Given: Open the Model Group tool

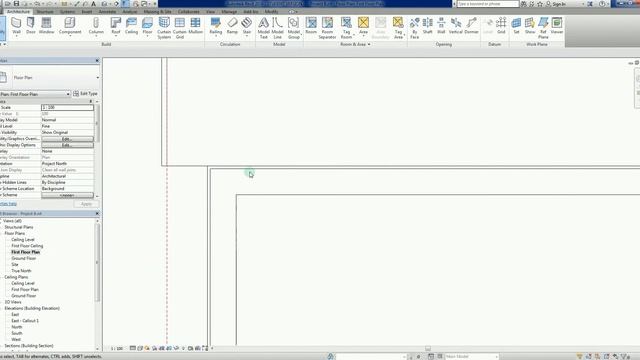Looking at the screenshot, I should 293,28.
